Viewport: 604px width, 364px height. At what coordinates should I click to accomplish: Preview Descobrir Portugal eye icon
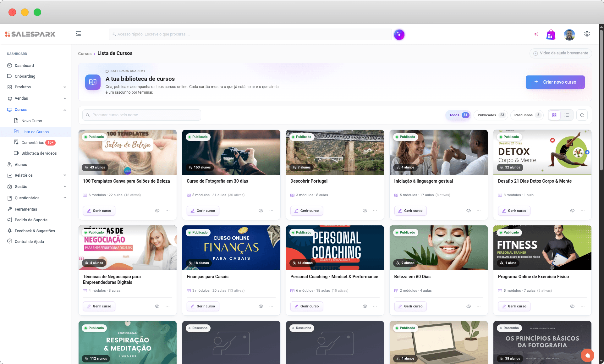tap(365, 211)
